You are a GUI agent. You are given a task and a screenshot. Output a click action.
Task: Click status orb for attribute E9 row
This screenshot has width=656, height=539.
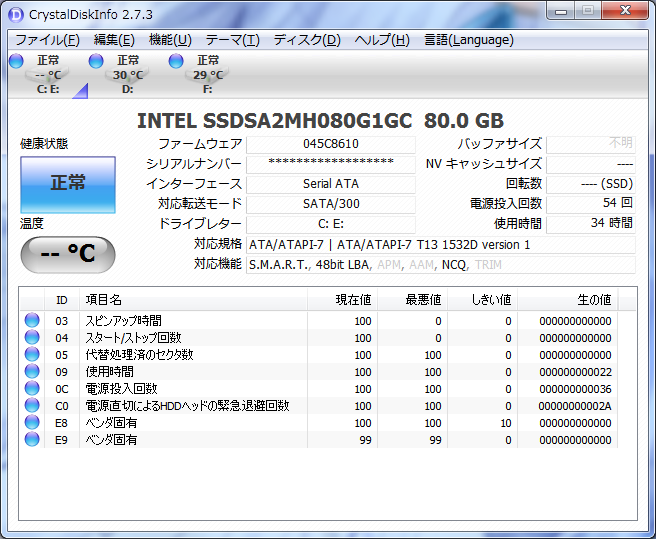[32, 439]
